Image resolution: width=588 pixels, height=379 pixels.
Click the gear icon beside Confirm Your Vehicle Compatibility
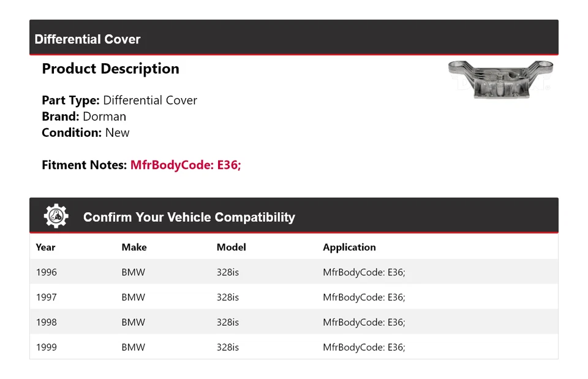coord(56,216)
